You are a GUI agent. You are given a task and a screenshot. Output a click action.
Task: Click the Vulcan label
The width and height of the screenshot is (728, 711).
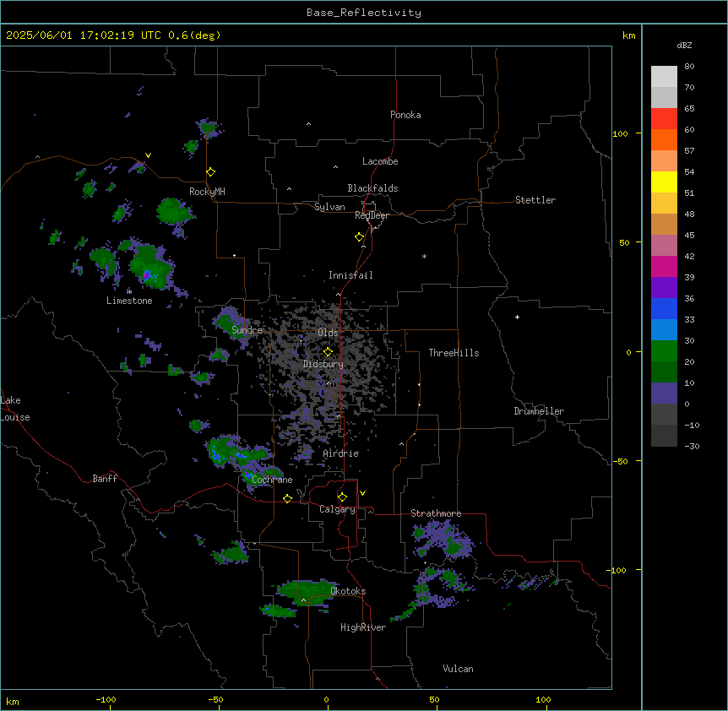click(458, 669)
